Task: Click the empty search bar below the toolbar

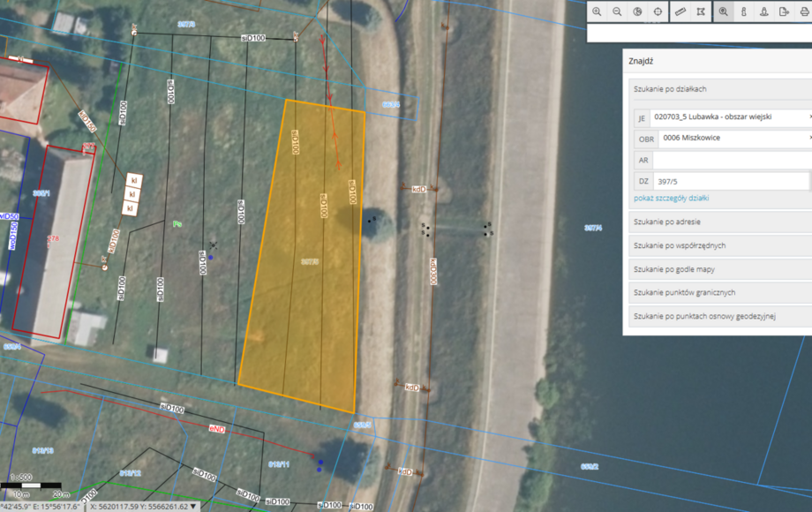Action: pos(699,33)
